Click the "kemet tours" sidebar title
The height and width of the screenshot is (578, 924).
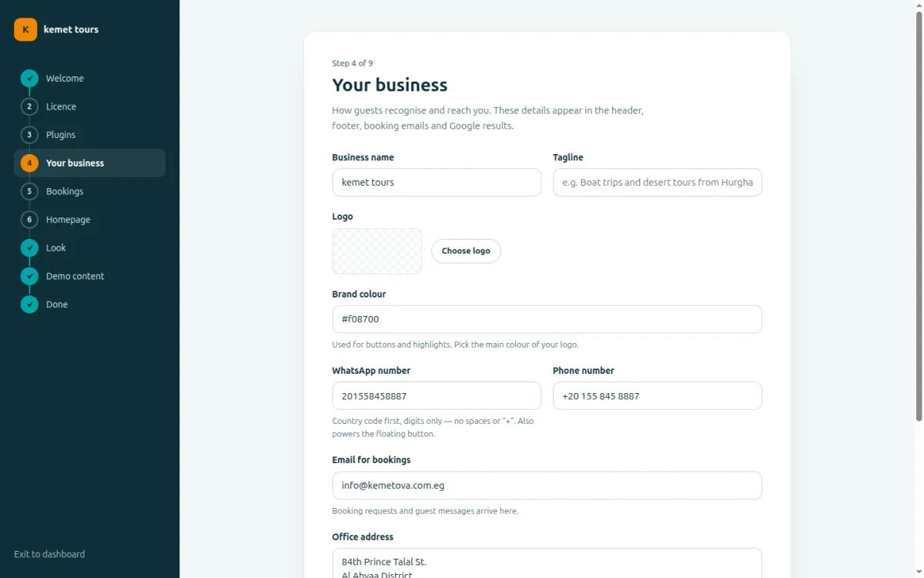(x=71, y=29)
